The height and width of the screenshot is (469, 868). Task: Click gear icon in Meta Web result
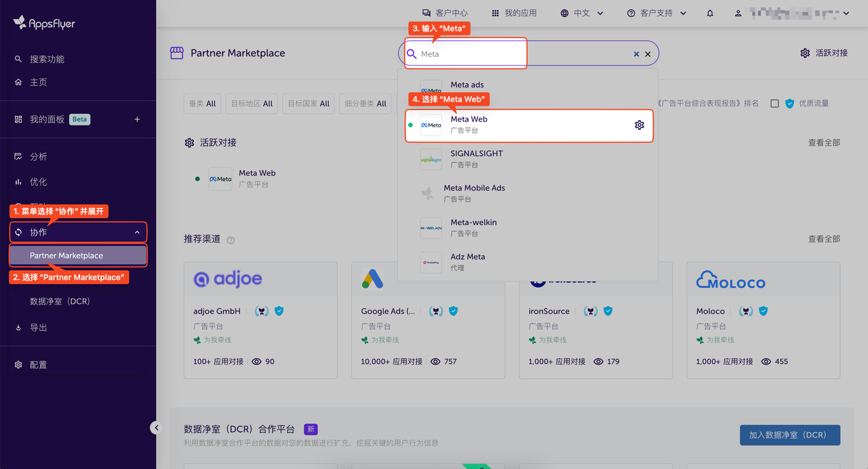pyautogui.click(x=639, y=125)
